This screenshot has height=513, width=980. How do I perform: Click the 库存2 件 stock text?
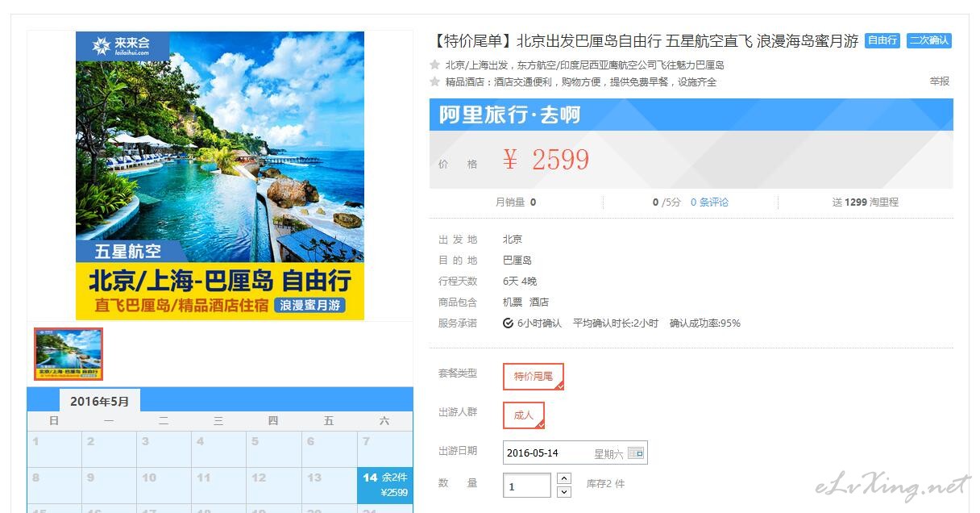[605, 484]
